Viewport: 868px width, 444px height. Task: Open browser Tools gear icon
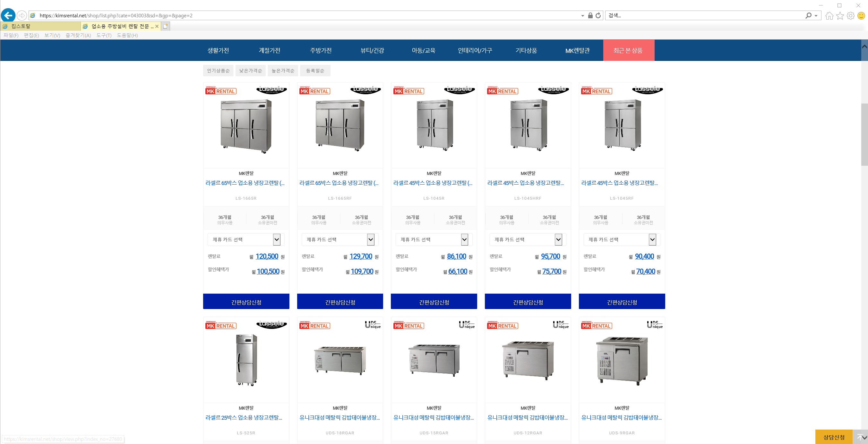850,16
